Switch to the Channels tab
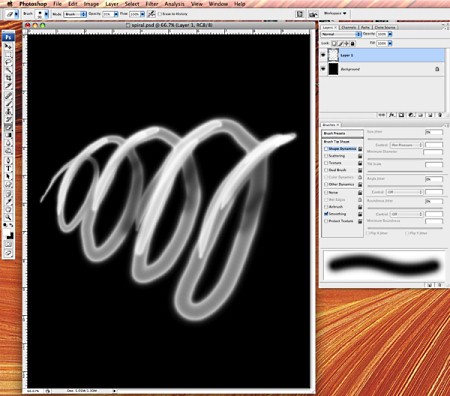Image resolution: width=450 pixels, height=396 pixels. (349, 27)
